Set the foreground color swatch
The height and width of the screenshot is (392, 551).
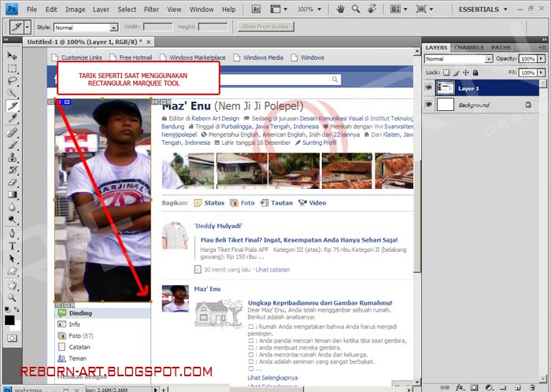point(9,320)
